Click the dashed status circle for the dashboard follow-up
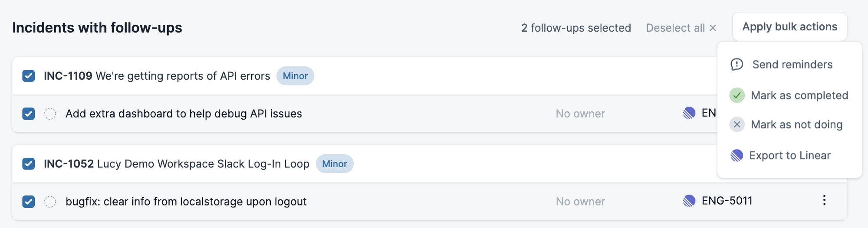This screenshot has width=868, height=228. [50, 114]
